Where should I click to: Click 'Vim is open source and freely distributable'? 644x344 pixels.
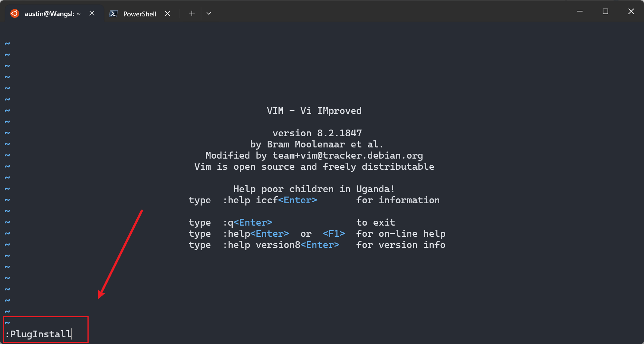pyautogui.click(x=314, y=167)
